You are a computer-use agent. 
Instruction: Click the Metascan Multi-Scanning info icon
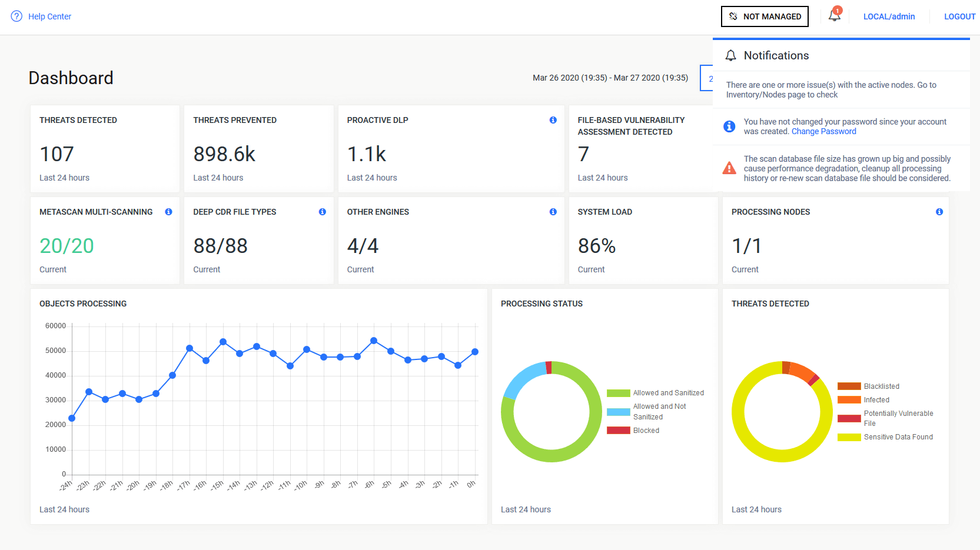pyautogui.click(x=168, y=212)
